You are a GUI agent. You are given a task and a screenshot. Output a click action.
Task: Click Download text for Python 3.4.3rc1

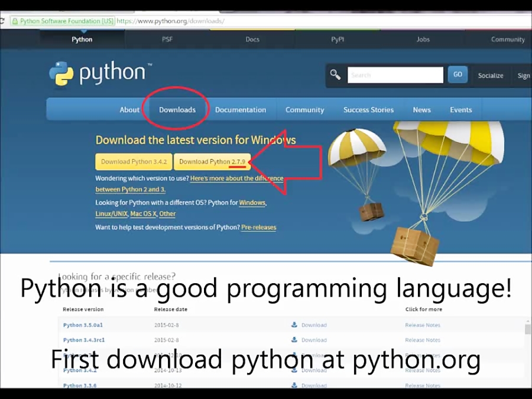(x=314, y=340)
